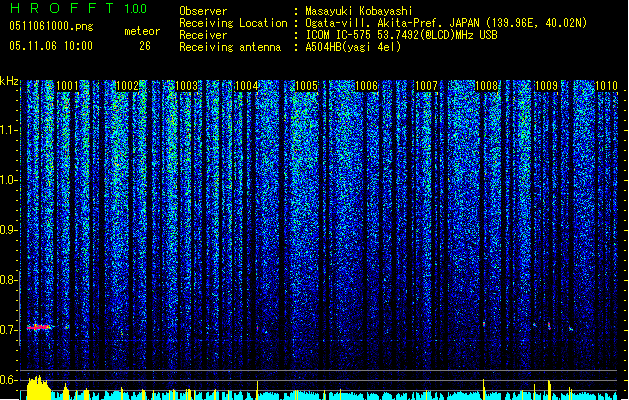Viewport: 629px width, 400px height.
Task: Click the 0.8 kHz frequency axis label
Action: click(9, 280)
